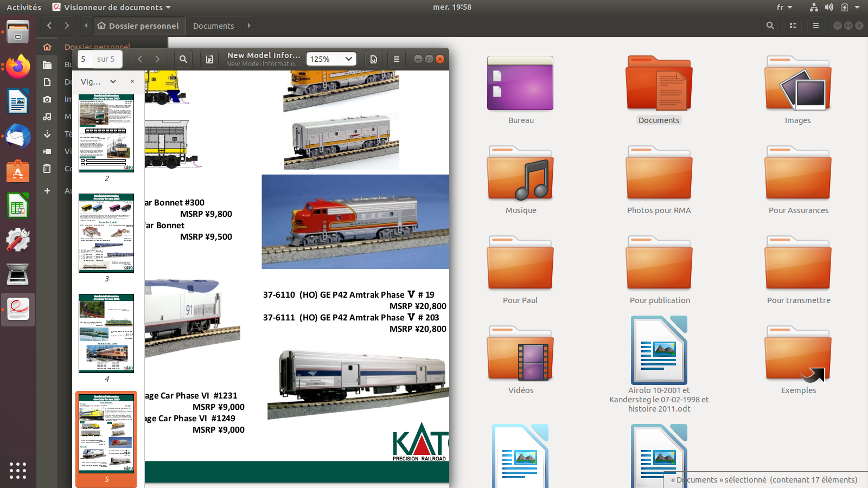
Task: Open LibreOffice Calc in the dock
Action: click(18, 206)
